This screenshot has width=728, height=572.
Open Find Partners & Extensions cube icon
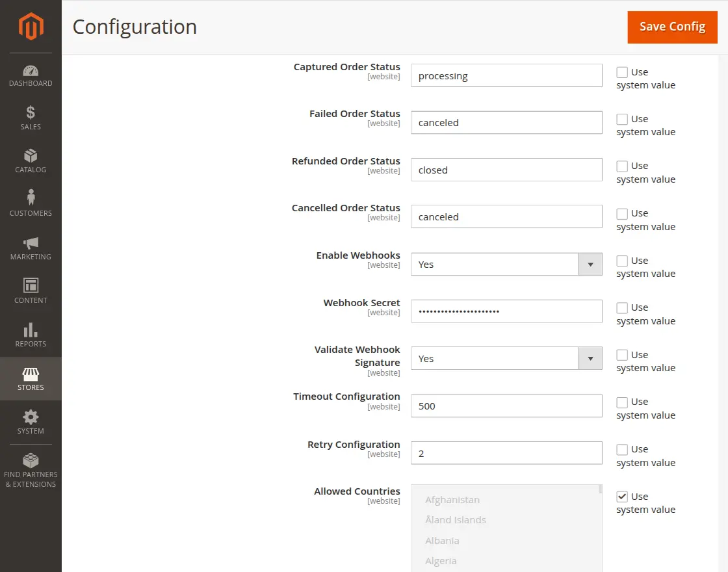(31, 460)
